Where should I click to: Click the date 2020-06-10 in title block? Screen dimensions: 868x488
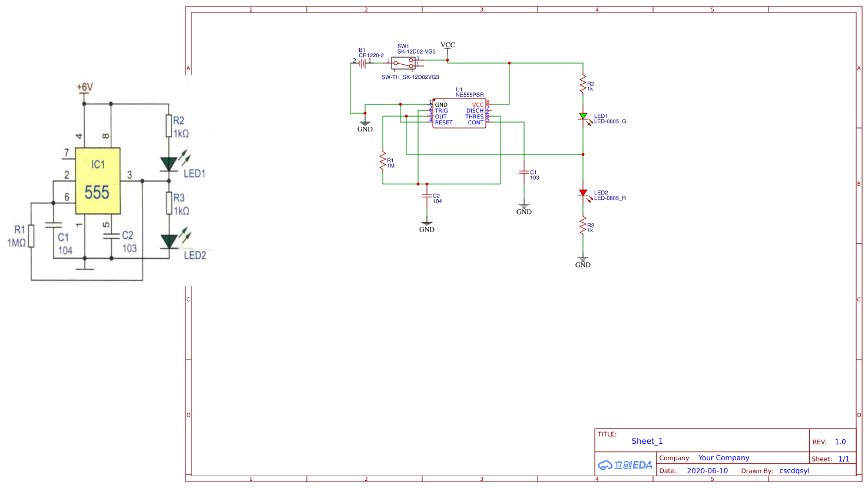pos(707,470)
